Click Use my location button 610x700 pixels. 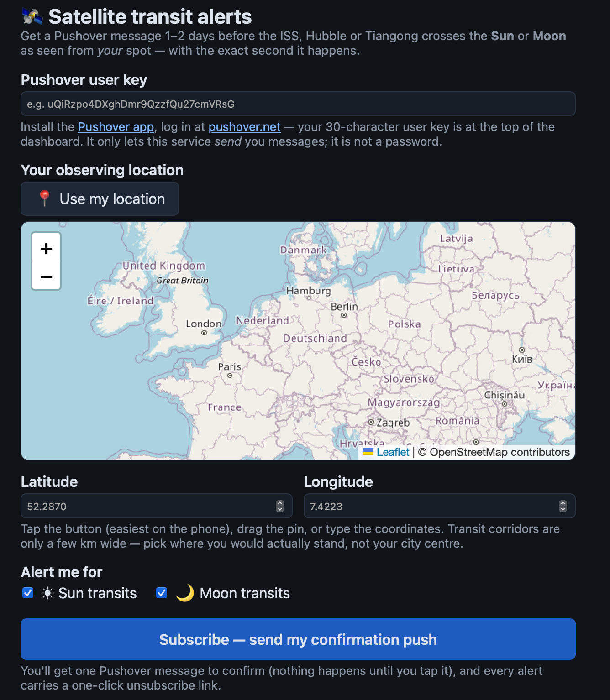(100, 199)
